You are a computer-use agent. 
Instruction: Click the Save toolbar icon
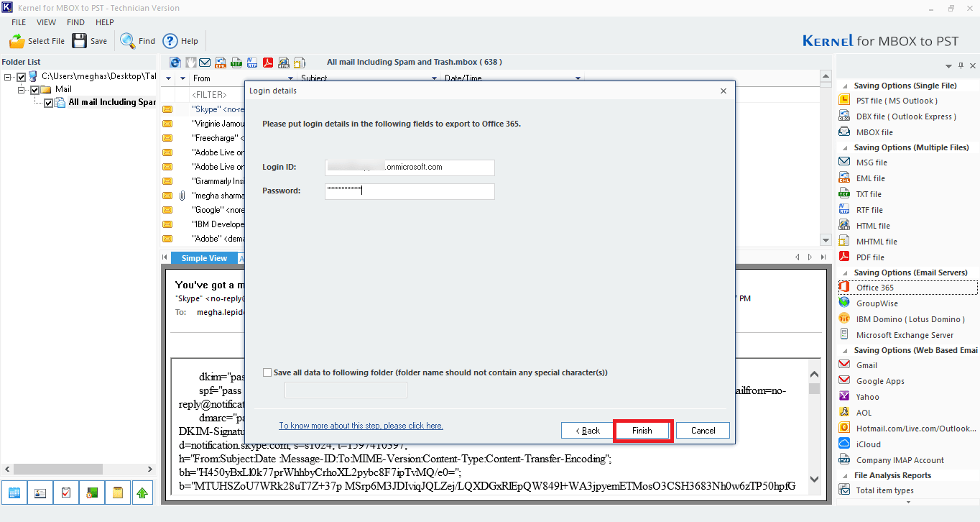point(90,41)
